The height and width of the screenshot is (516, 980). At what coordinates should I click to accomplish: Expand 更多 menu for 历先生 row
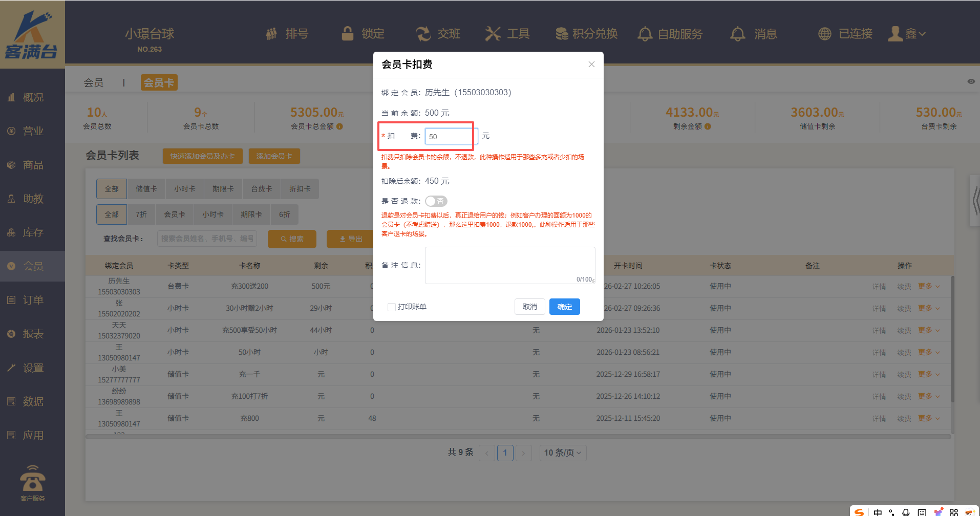[928, 286]
